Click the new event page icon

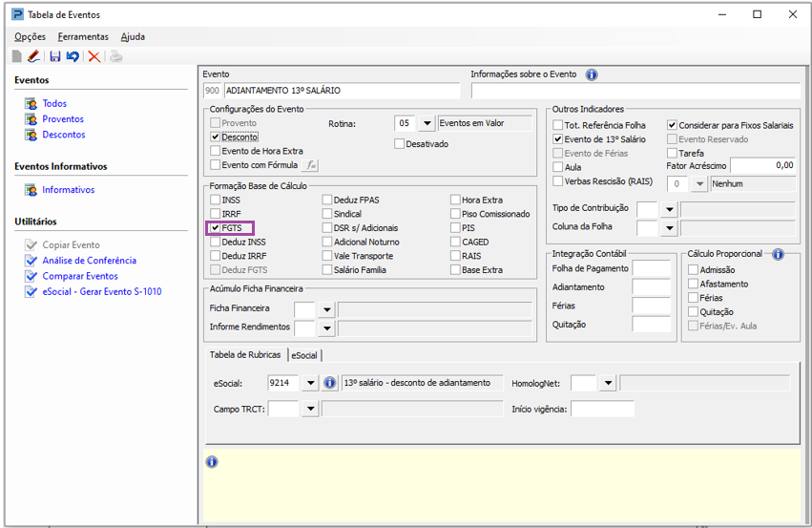pyautogui.click(x=17, y=57)
